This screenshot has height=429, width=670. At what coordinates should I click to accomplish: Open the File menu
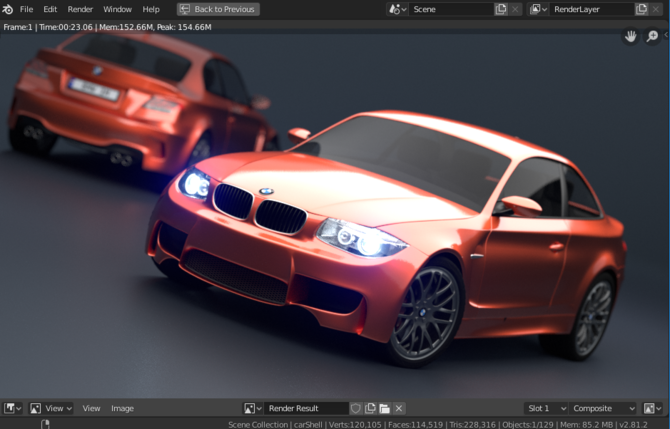tap(26, 9)
